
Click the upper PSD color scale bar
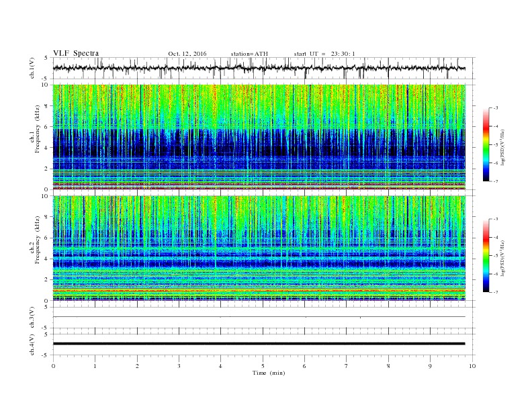(486, 144)
